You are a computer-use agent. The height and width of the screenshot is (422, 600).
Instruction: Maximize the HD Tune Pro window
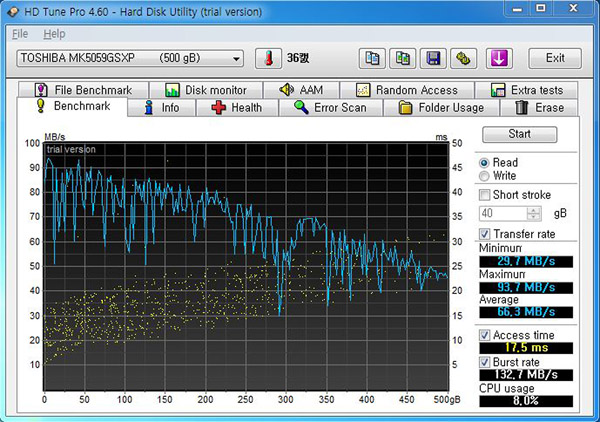point(540,8)
